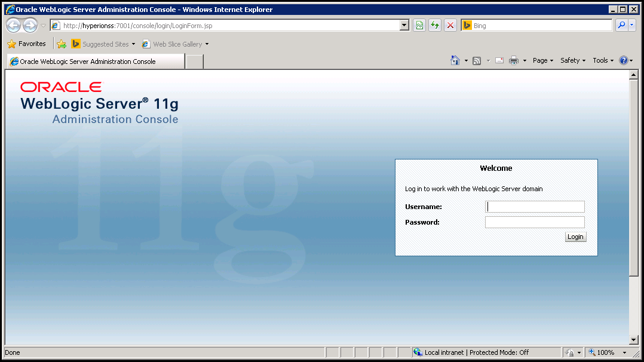644x362 pixels.
Task: Click the Home page icon
Action: (455, 60)
